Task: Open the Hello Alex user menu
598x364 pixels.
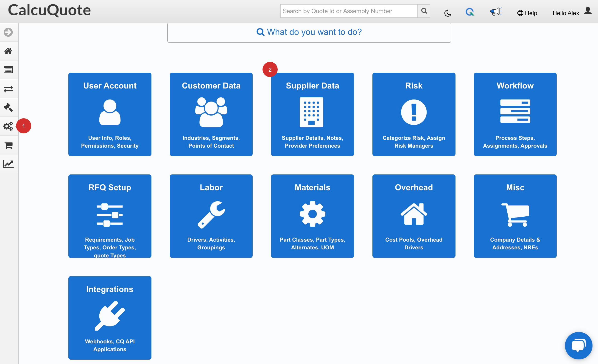Action: [x=566, y=13]
